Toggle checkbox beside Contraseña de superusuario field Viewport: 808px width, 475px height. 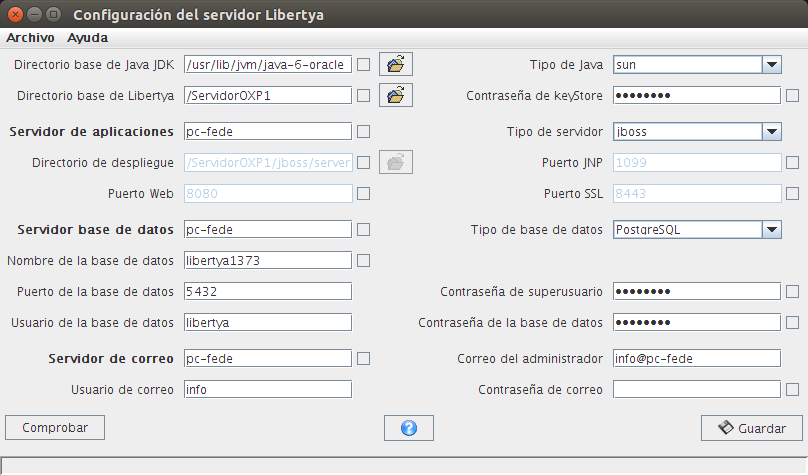coord(793,292)
